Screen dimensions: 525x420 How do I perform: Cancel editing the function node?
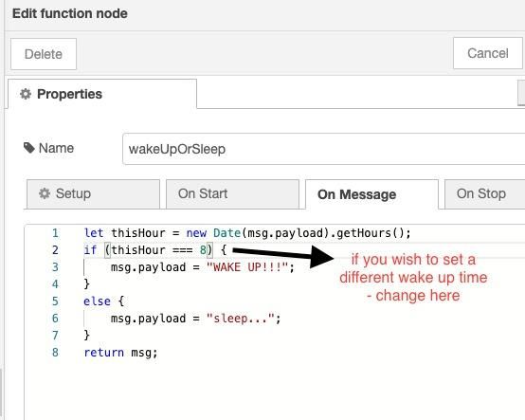point(488,53)
